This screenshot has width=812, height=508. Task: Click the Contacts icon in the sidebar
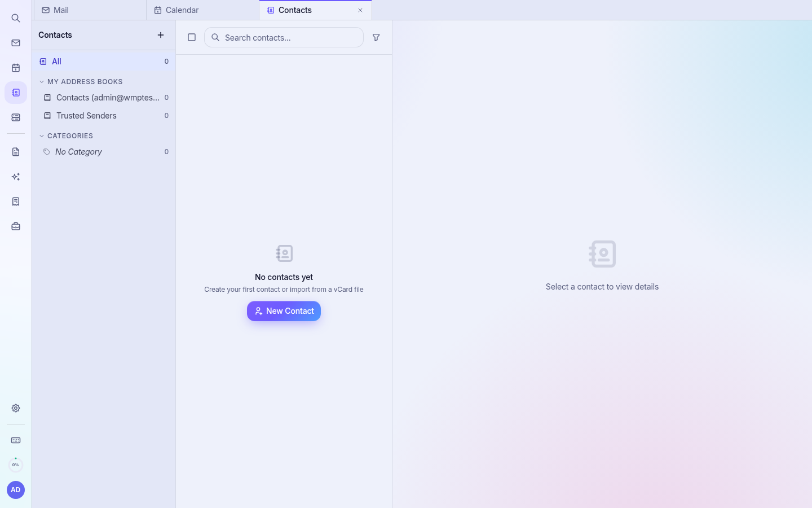click(x=16, y=93)
